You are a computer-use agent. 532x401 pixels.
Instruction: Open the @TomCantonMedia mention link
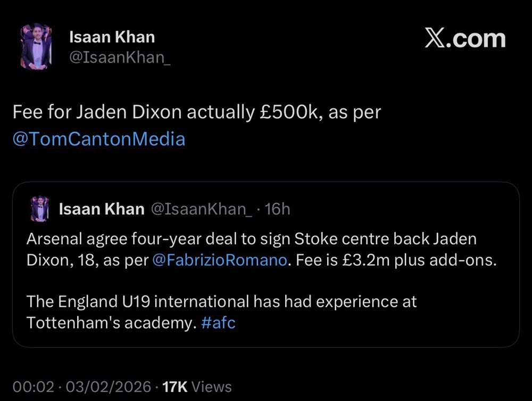pyautogui.click(x=98, y=138)
